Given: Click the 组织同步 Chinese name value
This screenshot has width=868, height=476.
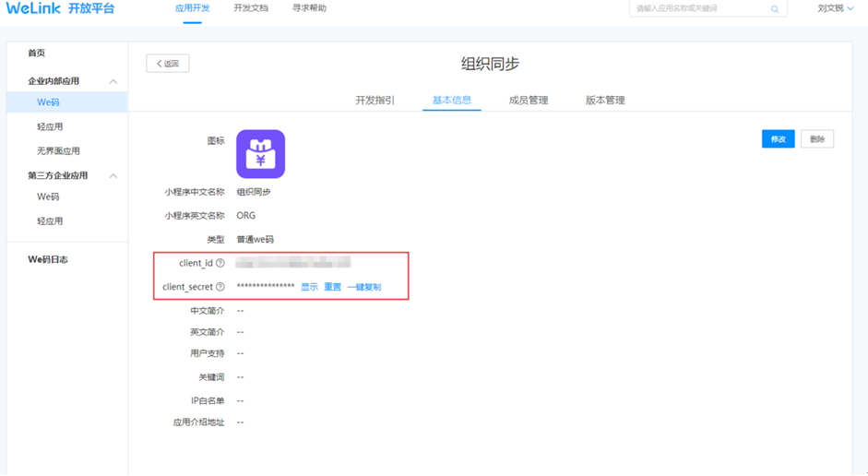Looking at the screenshot, I should (254, 192).
